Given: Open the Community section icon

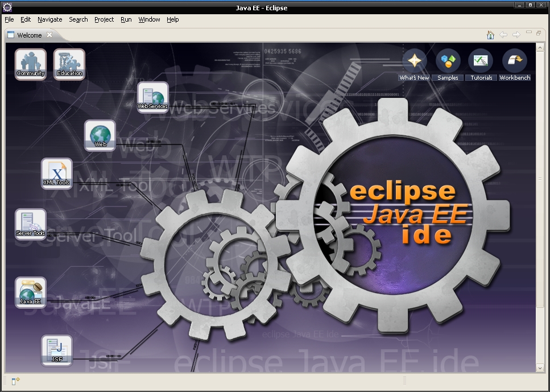Looking at the screenshot, I should click(30, 63).
